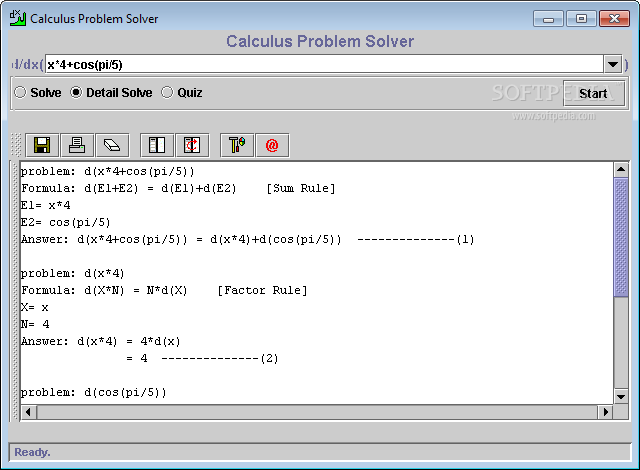Minimize the Calculus Problem Solver window
This screenshot has width=640, height=470.
(x=548, y=19)
